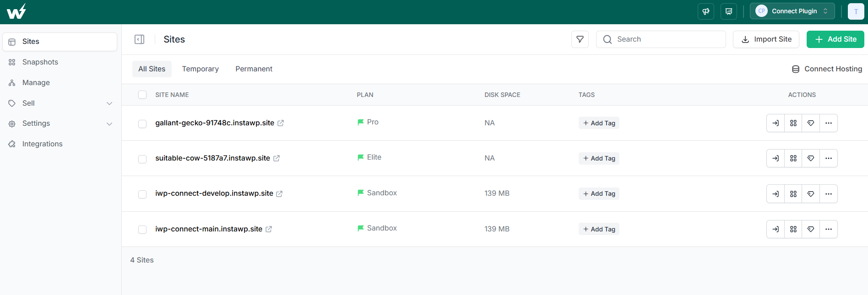Click tag icon for suitable-cow row
Viewport: 868px width, 295px height.
(x=811, y=158)
